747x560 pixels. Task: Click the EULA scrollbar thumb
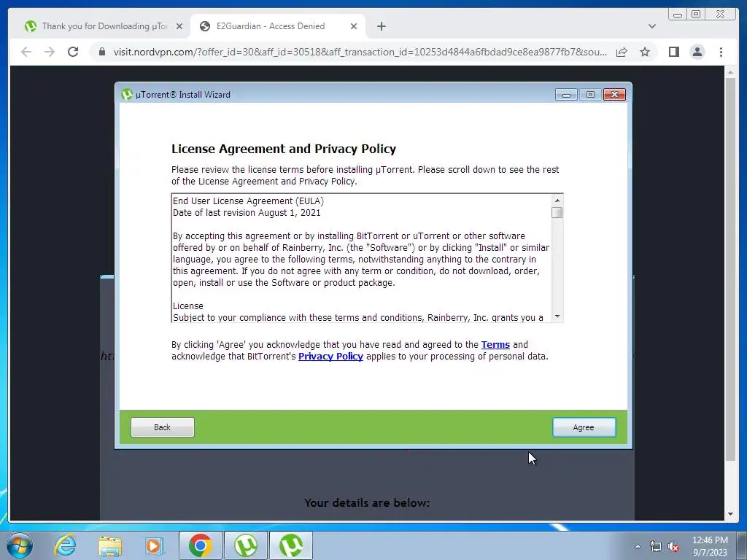(557, 212)
